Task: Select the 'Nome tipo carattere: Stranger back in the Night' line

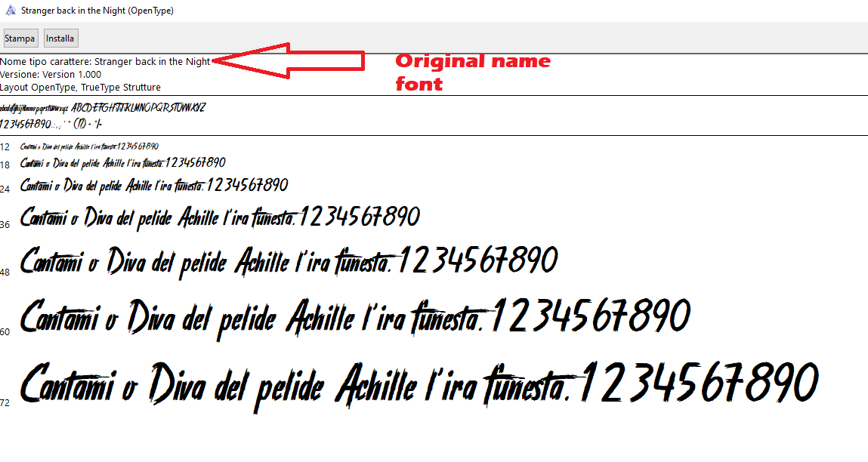Action: 105,61
